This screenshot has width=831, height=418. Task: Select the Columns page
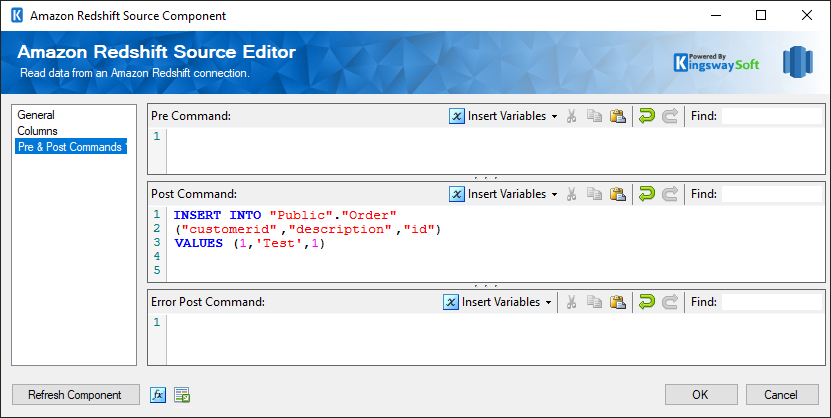coord(38,131)
